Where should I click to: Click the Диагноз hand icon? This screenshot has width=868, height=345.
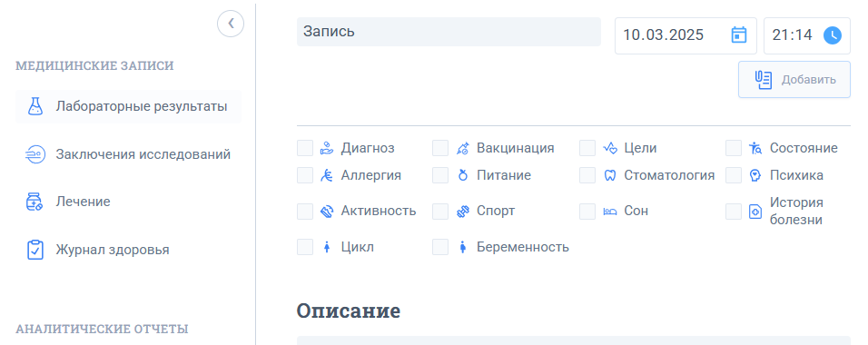coord(327,148)
